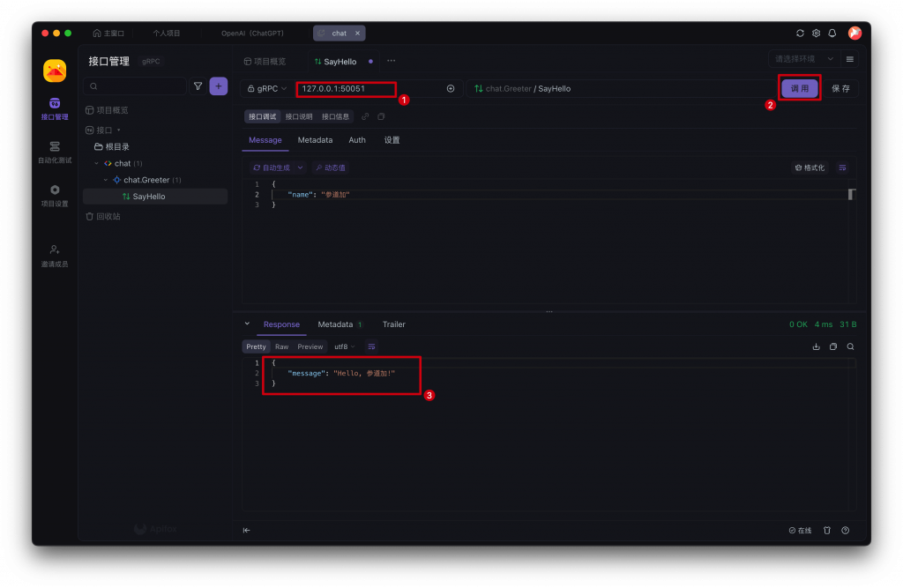The image size is (903, 588).
Task: Open the user avatar menu
Action: [854, 33]
